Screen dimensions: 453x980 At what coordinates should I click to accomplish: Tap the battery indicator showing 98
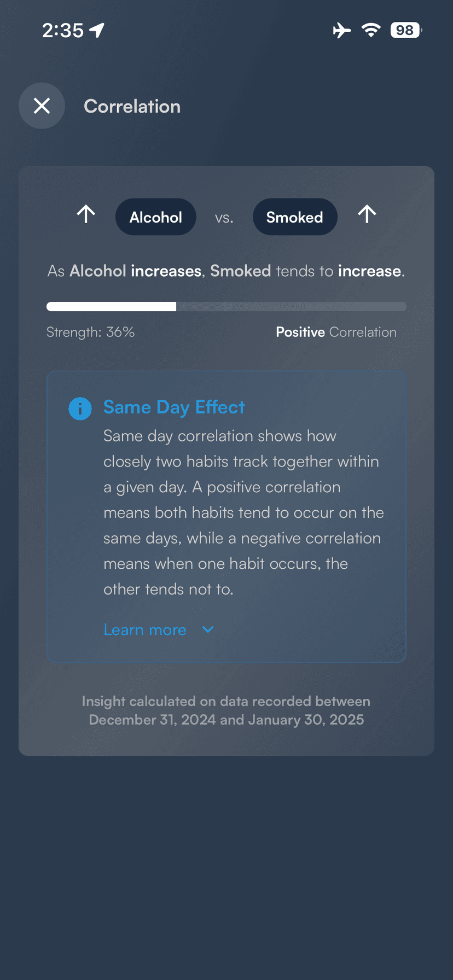(405, 30)
